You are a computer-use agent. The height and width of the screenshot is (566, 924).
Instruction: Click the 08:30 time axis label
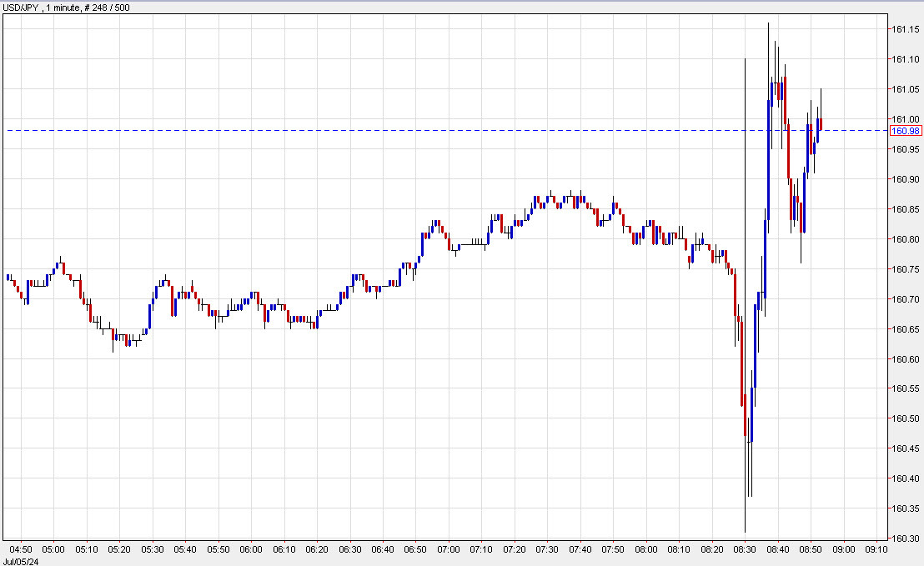pyautogui.click(x=744, y=549)
